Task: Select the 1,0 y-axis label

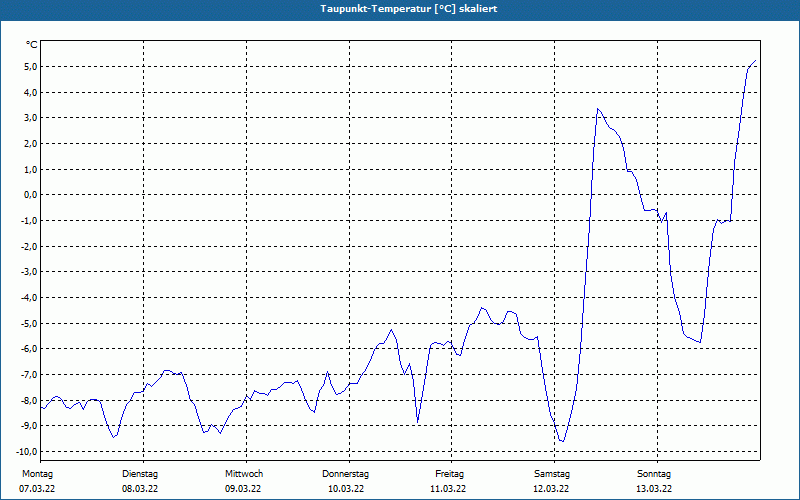Action: point(29,169)
